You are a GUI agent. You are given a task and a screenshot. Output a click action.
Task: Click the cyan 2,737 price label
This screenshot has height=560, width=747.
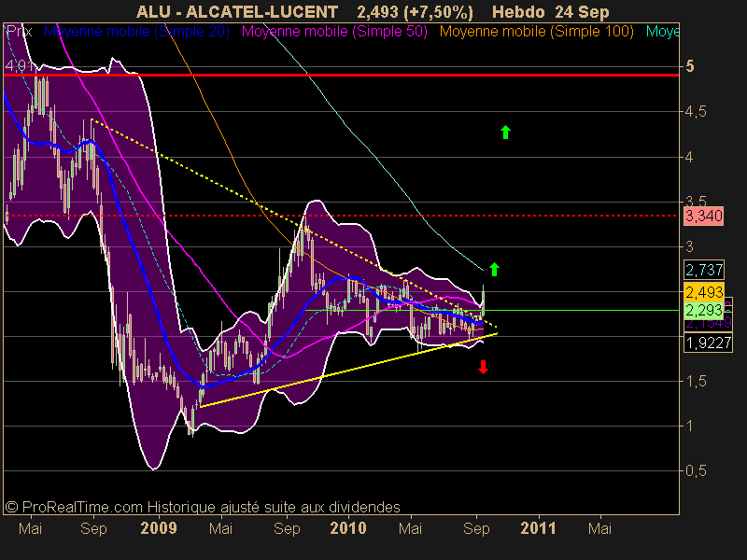pyautogui.click(x=704, y=270)
